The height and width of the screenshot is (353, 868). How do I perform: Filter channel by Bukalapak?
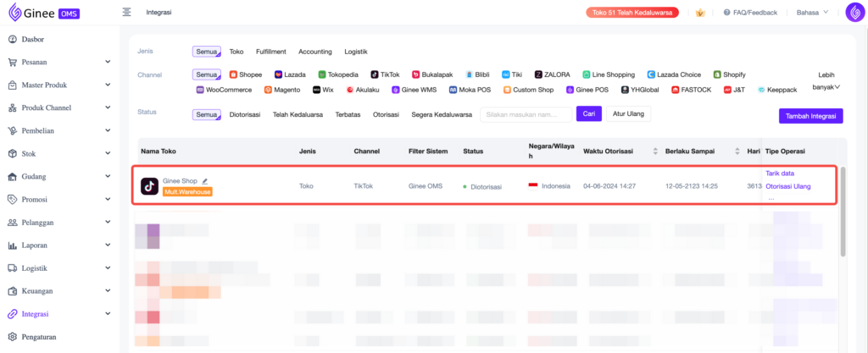(432, 74)
